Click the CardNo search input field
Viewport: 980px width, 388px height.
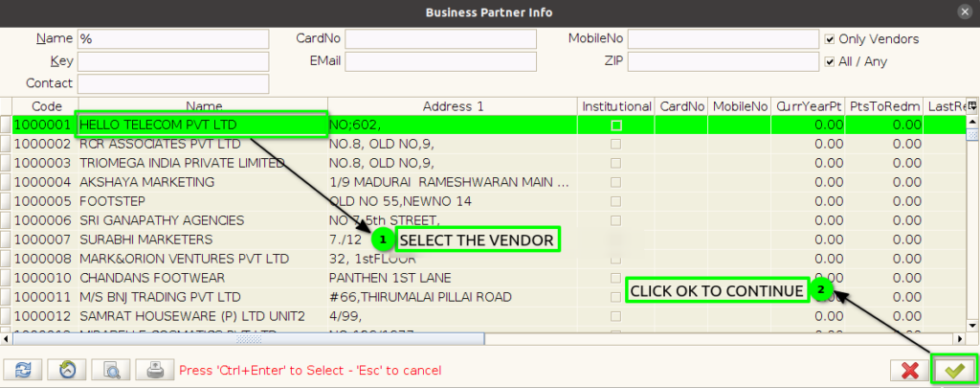pyautogui.click(x=440, y=38)
